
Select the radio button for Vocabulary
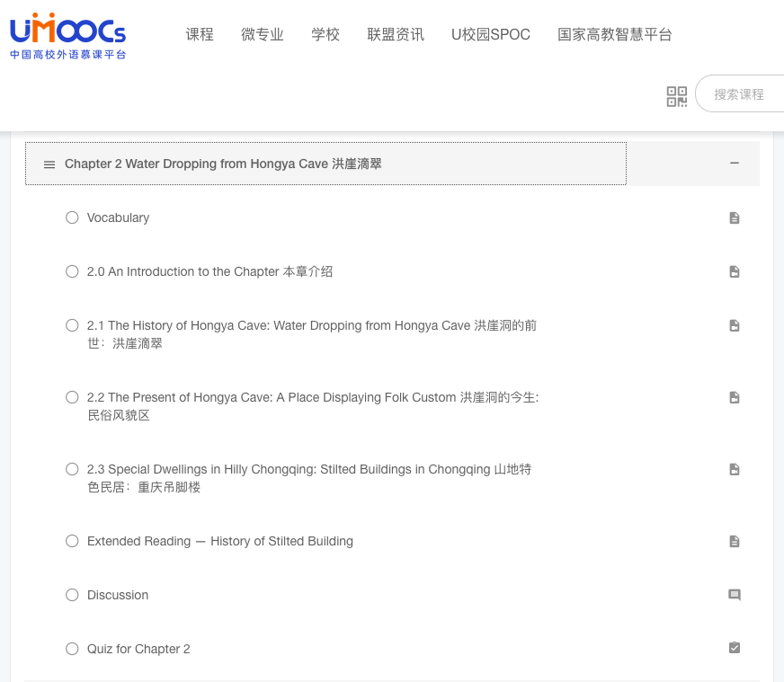[x=72, y=217]
